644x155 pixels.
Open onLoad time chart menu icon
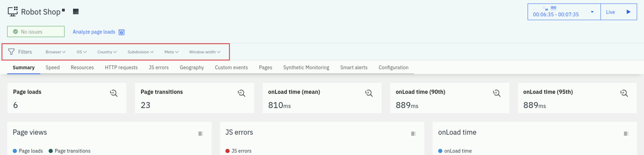(x=626, y=134)
